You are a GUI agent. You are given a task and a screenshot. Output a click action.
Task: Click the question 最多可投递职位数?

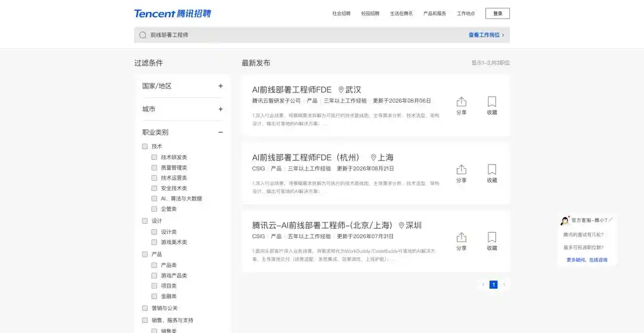[x=583, y=248]
